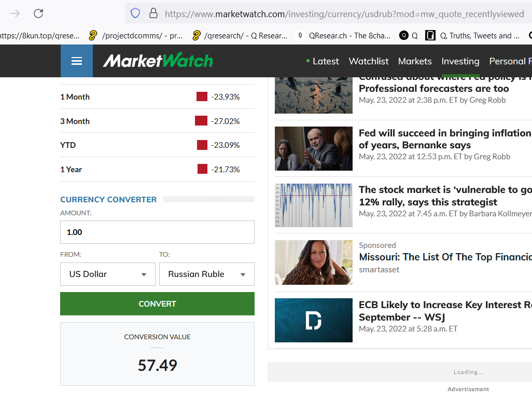Click the amount input field showing 1.00
532x402 pixels.
(158, 232)
